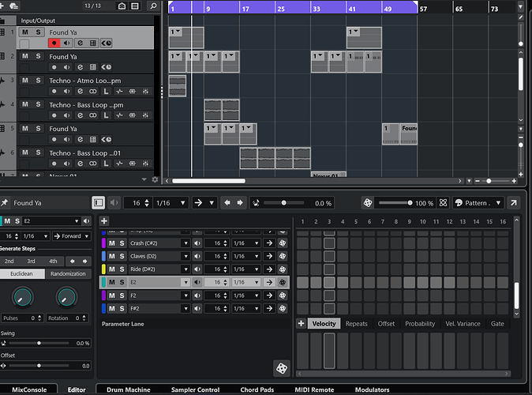Open the 1/16 step resolution dropdown
Image resolution: width=532 pixels, height=395 pixels.
pos(170,203)
